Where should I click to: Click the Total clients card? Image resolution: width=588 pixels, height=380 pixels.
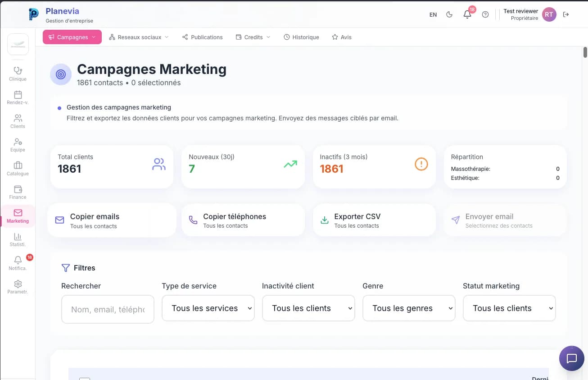pos(112,166)
